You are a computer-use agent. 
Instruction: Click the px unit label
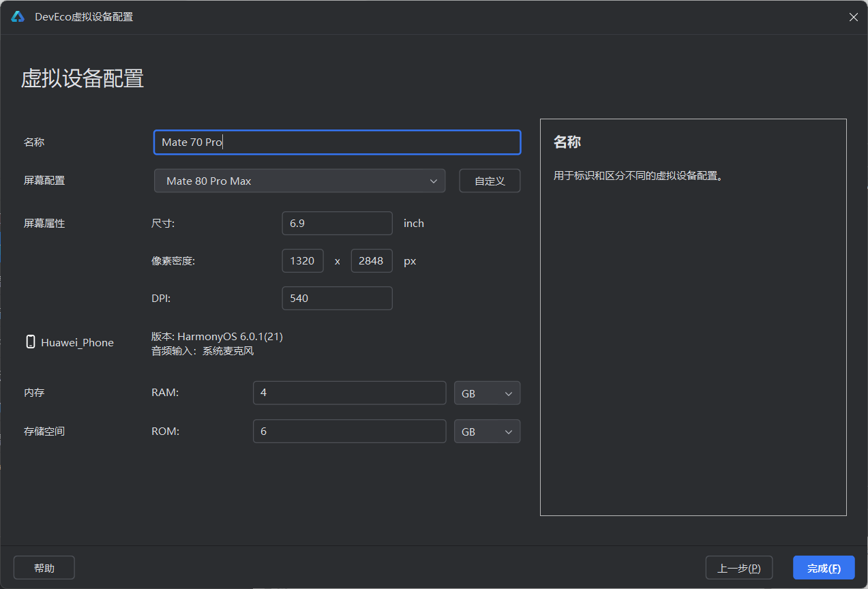tap(410, 261)
